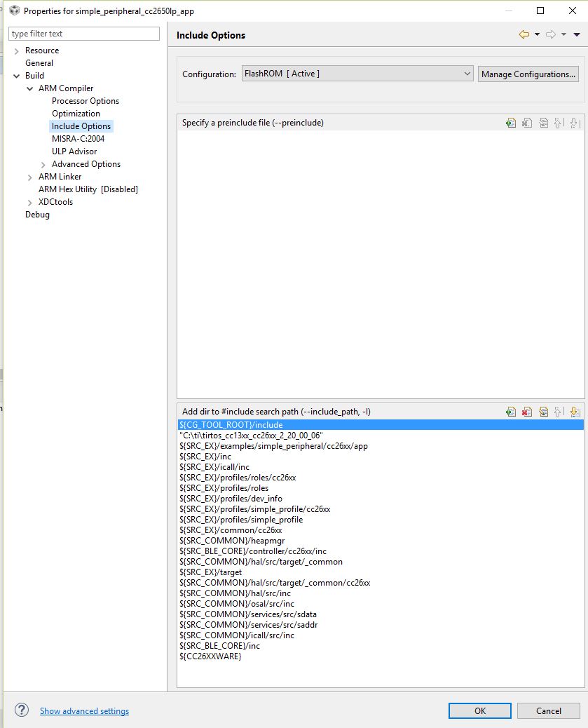
Task: Select the C:\ti\tirtos_cc13xx_cc26xx_2_20_00_06 path entry
Action: click(x=251, y=436)
